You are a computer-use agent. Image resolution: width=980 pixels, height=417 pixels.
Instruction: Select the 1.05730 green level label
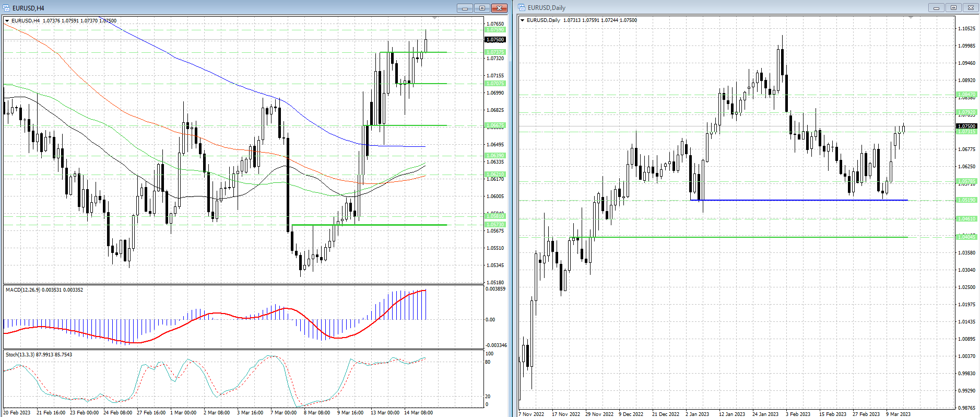[495, 225]
